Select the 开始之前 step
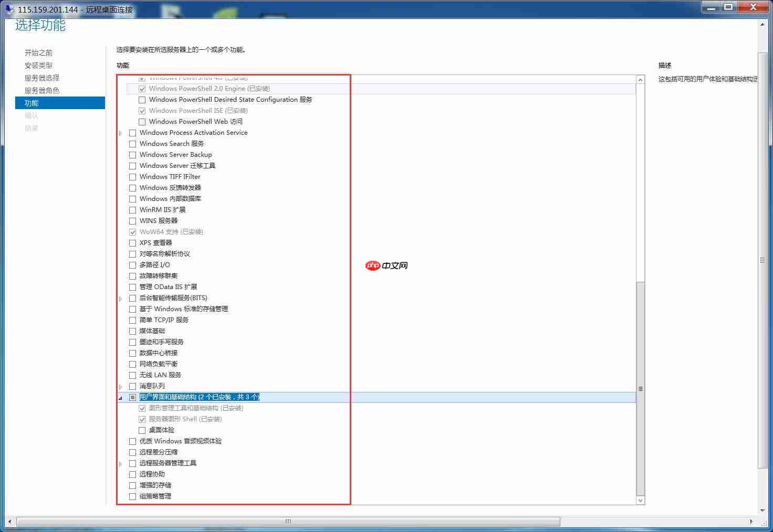The width and height of the screenshot is (773, 532). pos(37,52)
